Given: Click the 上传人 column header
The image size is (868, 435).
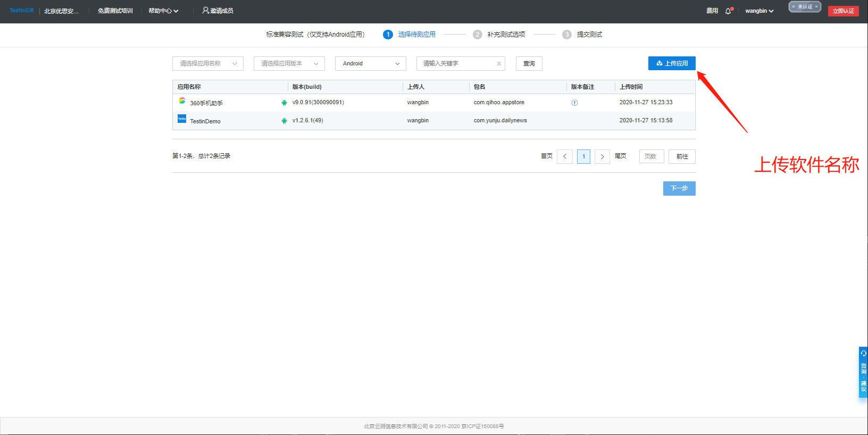Looking at the screenshot, I should point(416,87).
